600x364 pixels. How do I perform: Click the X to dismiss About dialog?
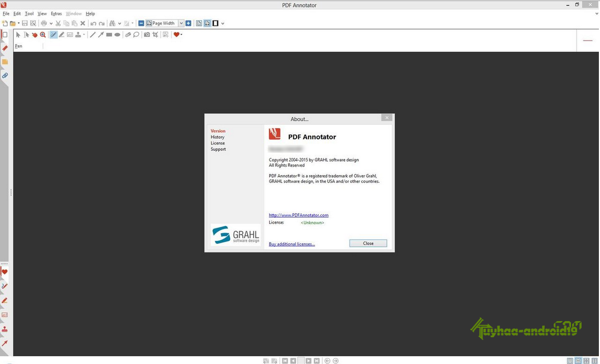[x=387, y=118]
